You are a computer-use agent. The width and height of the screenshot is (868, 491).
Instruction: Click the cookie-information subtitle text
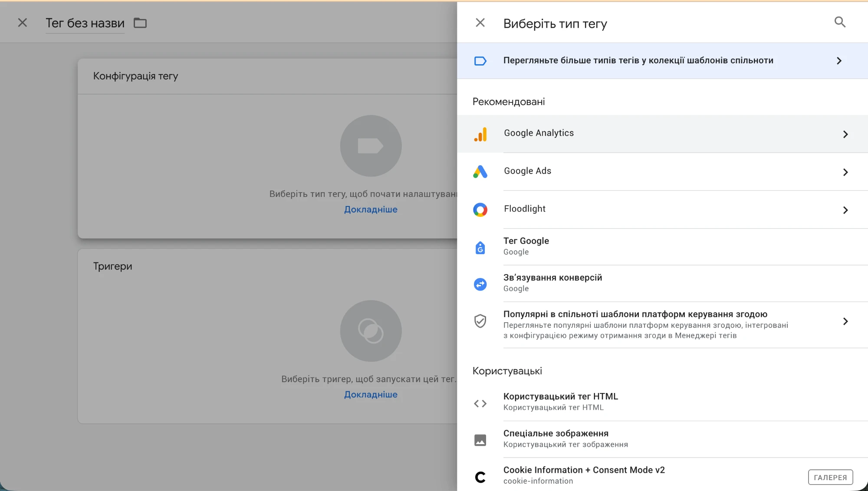click(538, 481)
